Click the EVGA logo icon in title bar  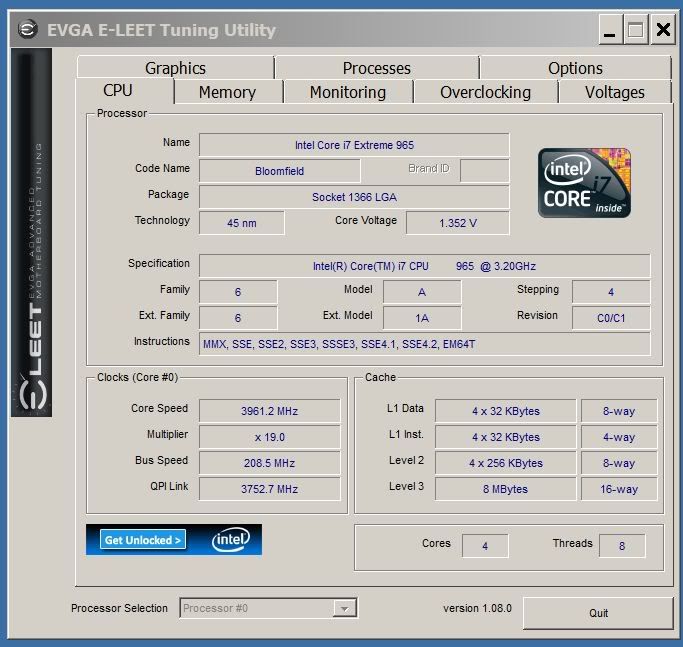tap(28, 30)
